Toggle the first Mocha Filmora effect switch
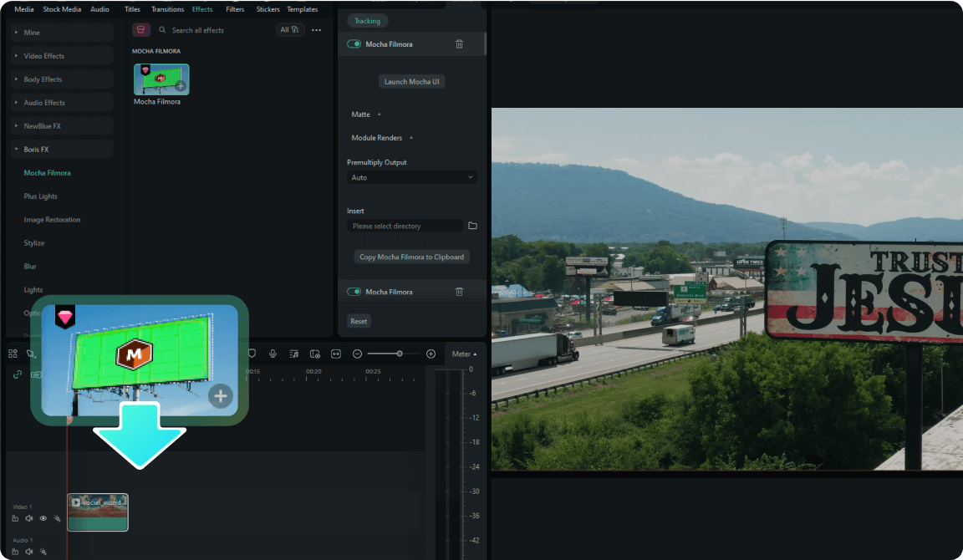 pos(354,44)
